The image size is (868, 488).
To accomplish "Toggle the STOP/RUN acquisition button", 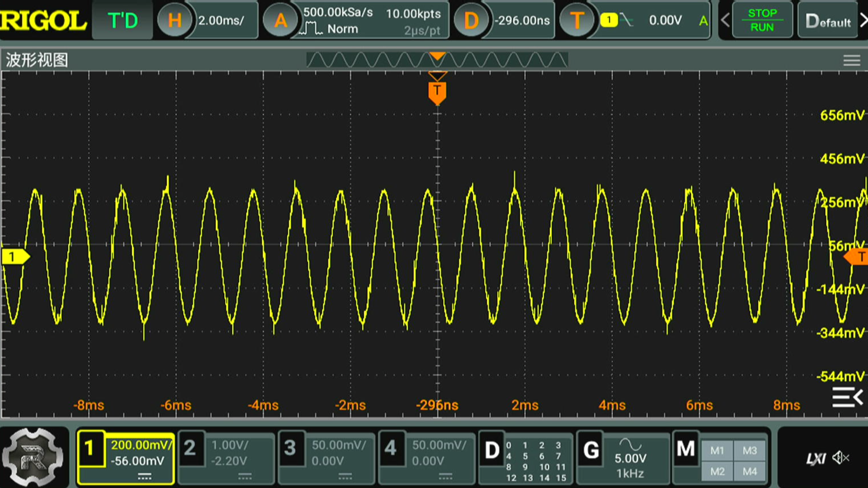I will (x=762, y=20).
